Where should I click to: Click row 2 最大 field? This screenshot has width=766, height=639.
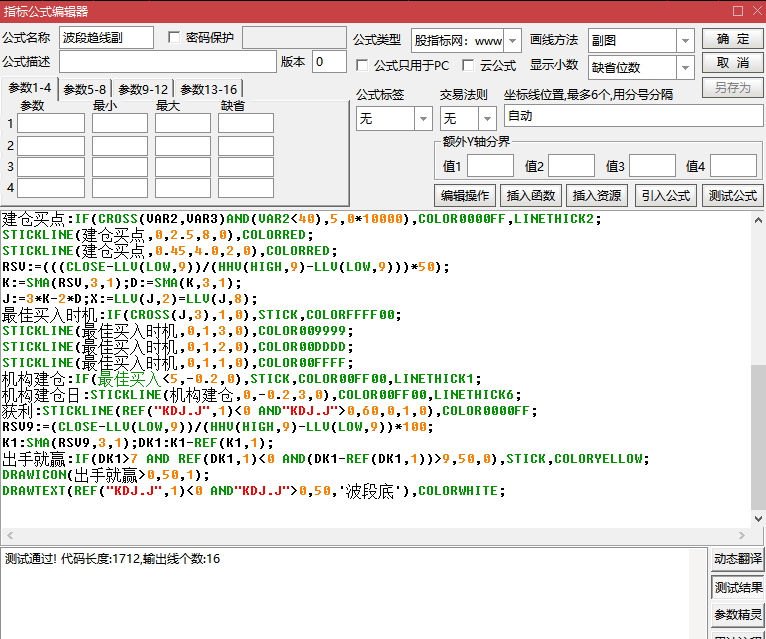tap(183, 146)
